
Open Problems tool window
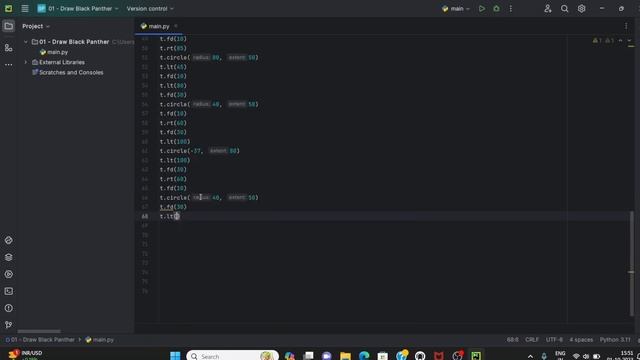[x=9, y=308]
